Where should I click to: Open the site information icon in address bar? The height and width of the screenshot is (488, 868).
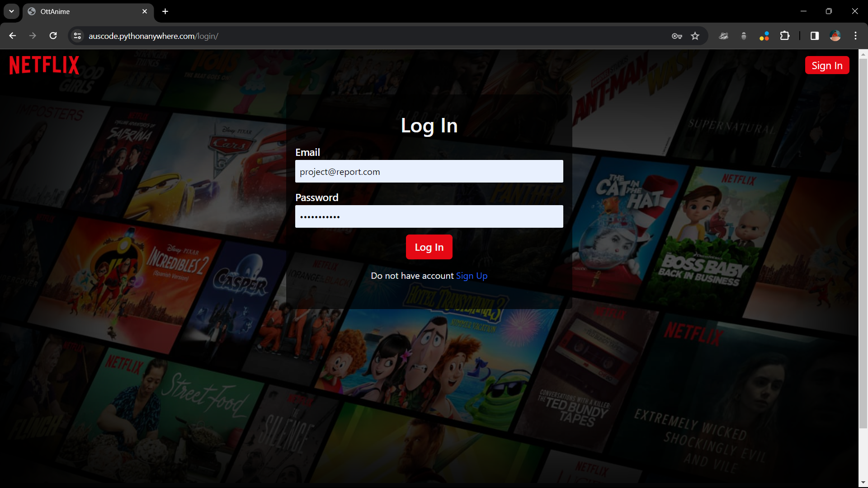(77, 36)
